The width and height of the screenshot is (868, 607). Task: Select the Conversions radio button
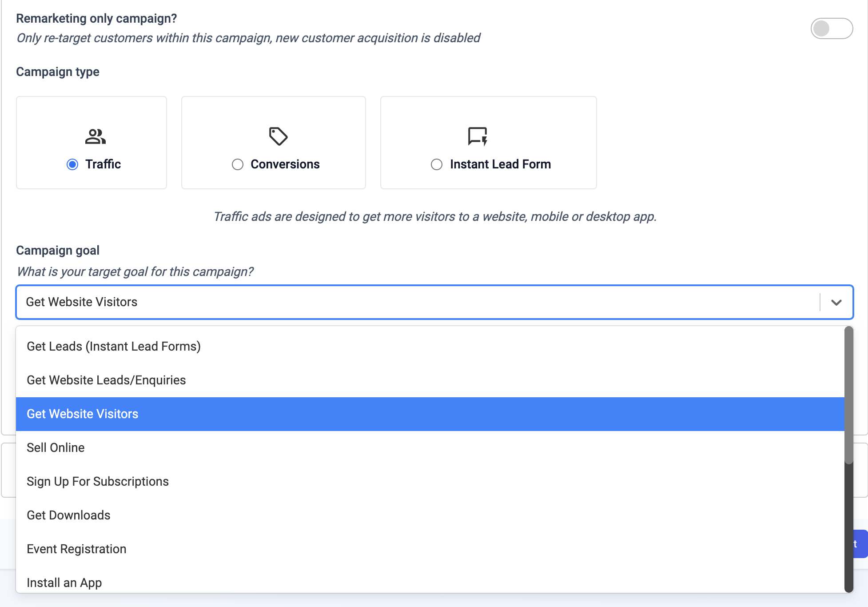238,164
